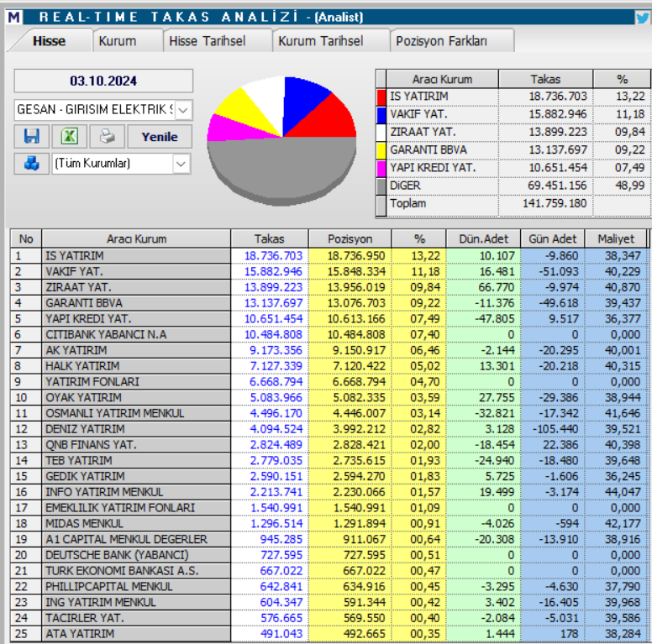Sort by the Pozisyon column header
652x644 pixels.
click(350, 239)
